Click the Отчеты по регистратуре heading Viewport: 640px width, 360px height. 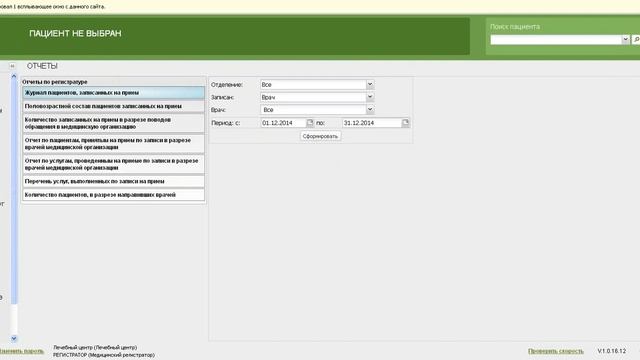pos(55,82)
